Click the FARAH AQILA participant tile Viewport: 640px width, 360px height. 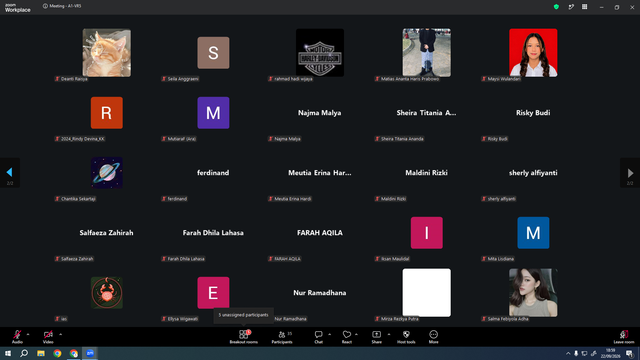(320, 233)
